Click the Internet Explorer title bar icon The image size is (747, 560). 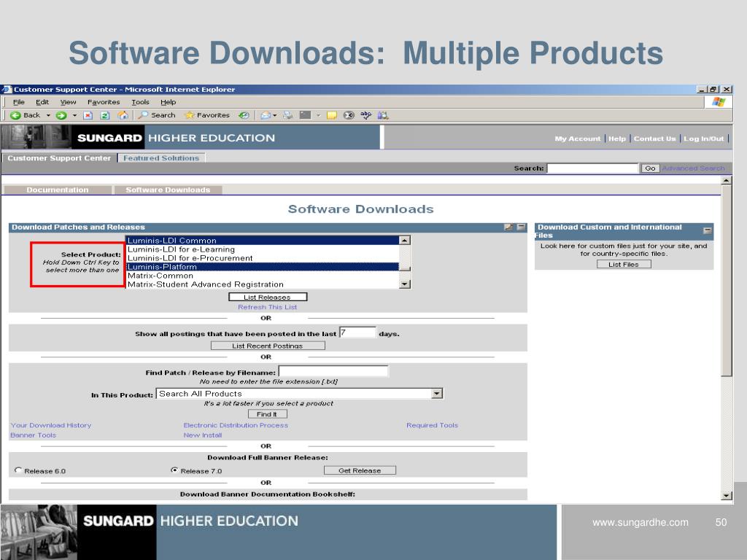click(x=6, y=89)
